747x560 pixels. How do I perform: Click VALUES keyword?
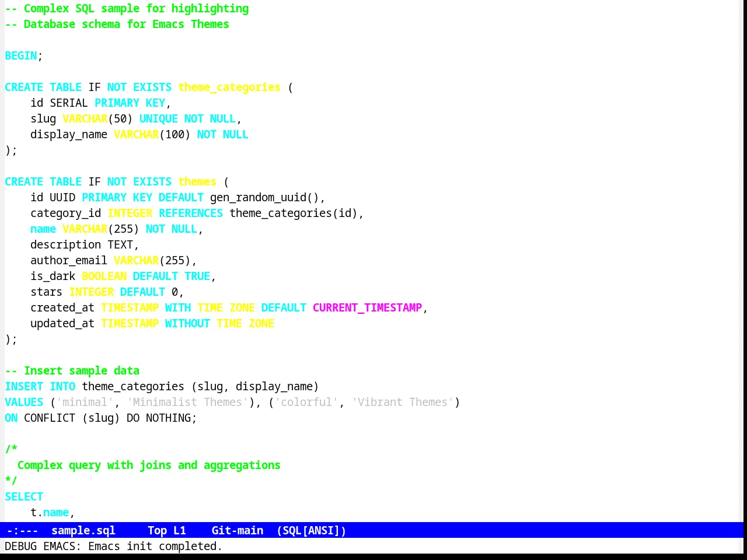(x=24, y=402)
